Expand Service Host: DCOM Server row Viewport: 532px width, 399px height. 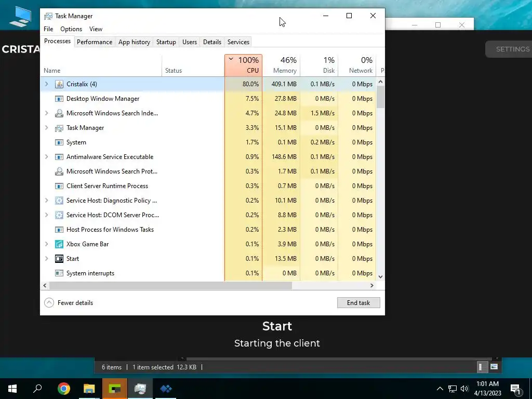(47, 215)
